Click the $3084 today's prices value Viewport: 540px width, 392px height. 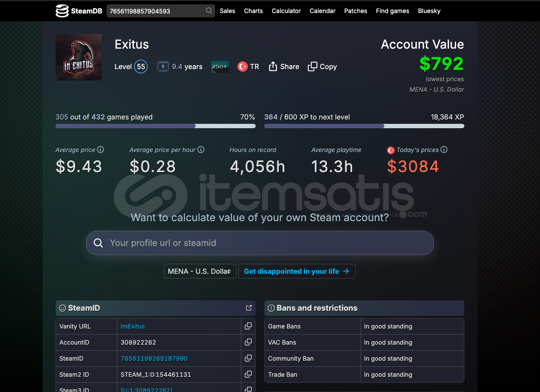pos(413,166)
